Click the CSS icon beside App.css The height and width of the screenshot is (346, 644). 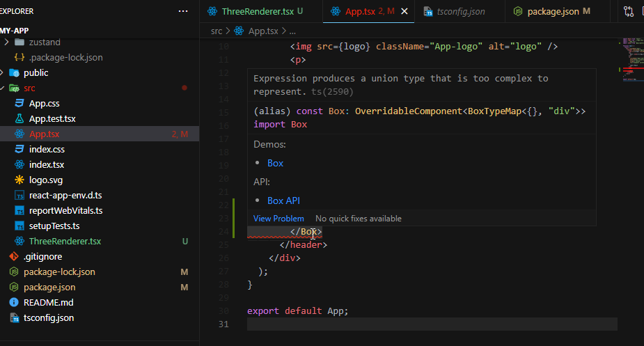pos(19,104)
